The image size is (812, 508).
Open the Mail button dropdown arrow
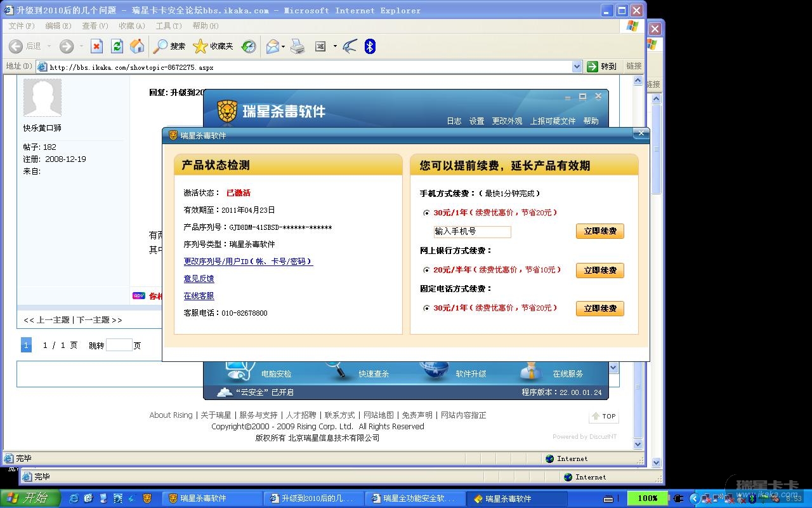point(283,46)
